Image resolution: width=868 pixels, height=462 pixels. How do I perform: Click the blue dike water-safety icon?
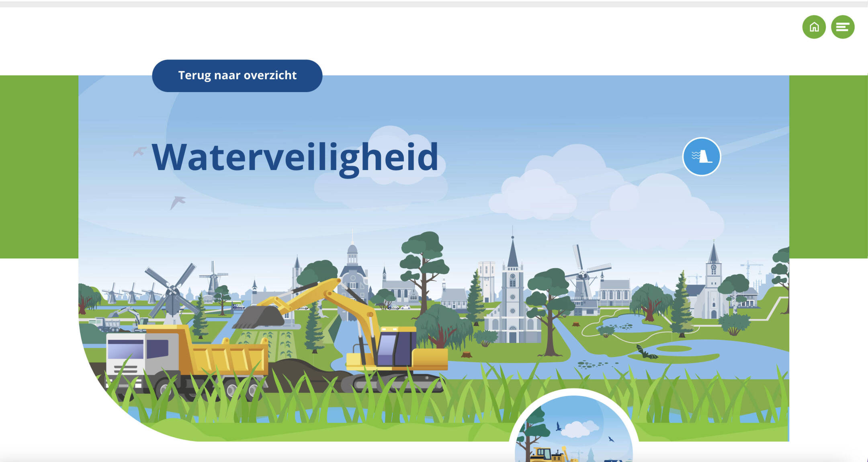point(702,157)
